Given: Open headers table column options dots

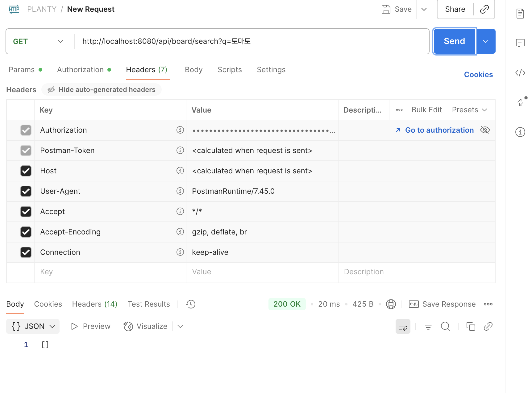Looking at the screenshot, I should pos(399,110).
